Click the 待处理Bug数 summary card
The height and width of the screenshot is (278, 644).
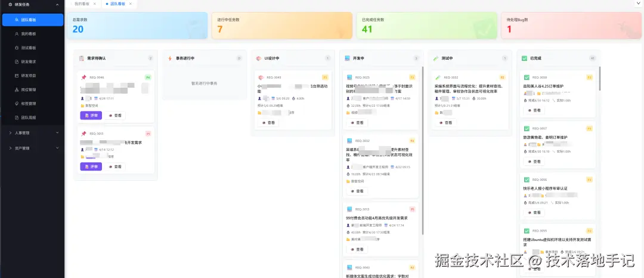(571, 26)
